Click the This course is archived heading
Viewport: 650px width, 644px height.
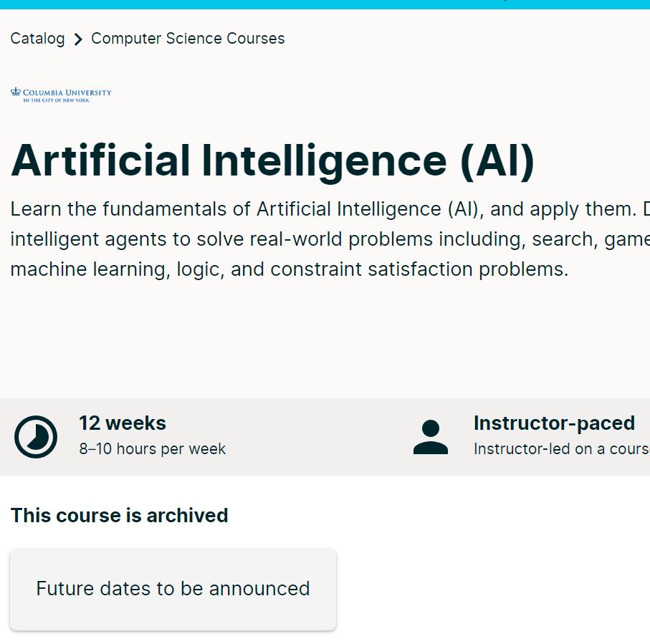pyautogui.click(x=119, y=516)
